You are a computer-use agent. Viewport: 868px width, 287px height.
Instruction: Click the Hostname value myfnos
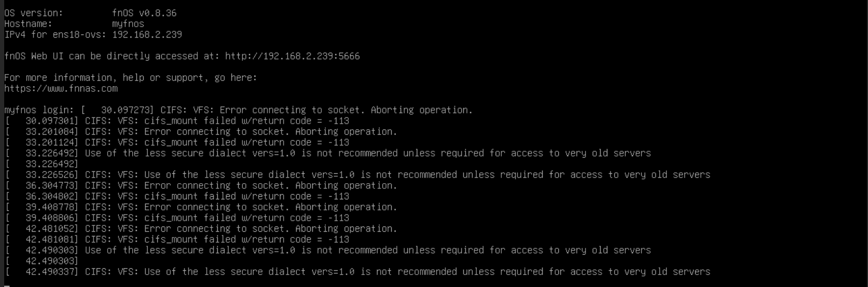pyautogui.click(x=128, y=23)
